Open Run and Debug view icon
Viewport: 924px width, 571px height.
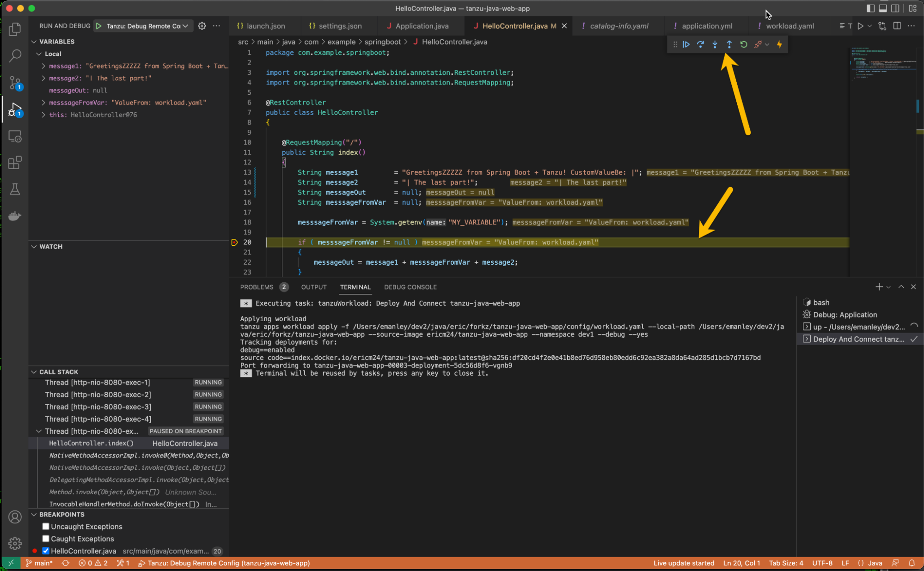point(15,110)
